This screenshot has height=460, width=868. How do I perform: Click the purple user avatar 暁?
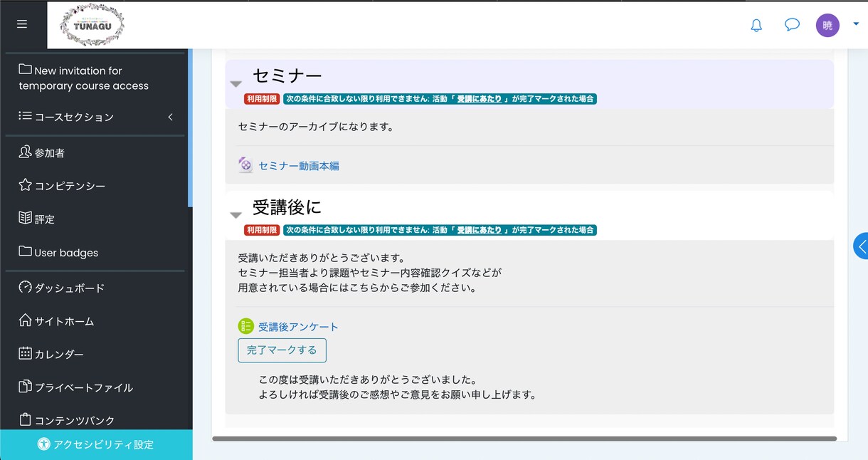[x=827, y=26]
